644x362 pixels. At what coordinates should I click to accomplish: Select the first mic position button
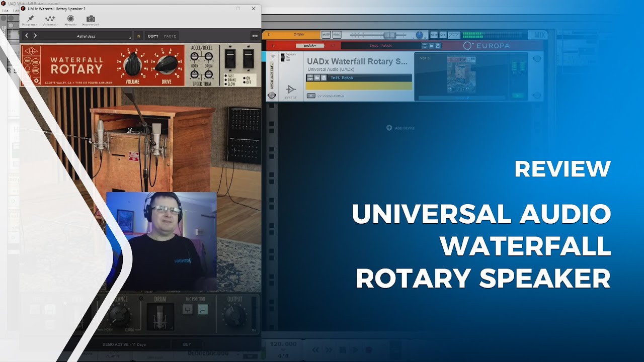(187, 310)
